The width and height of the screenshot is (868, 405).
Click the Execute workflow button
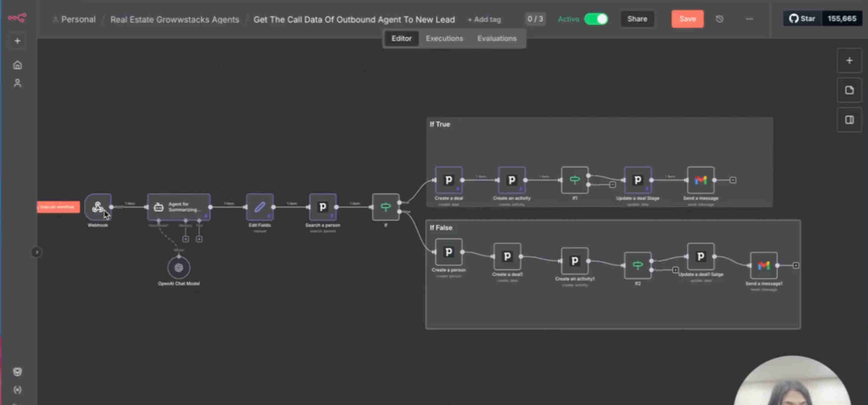pos(58,207)
